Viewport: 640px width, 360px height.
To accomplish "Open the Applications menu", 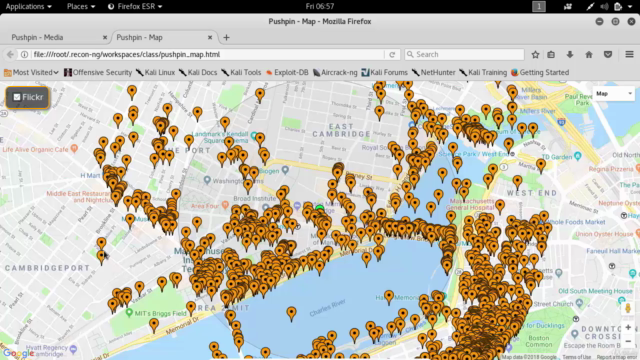I will click(x=29, y=7).
